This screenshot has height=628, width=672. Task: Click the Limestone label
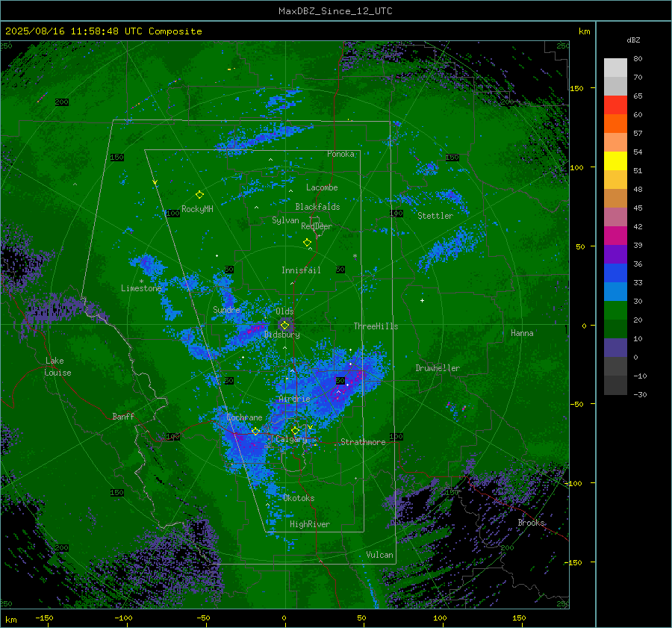coord(141,288)
